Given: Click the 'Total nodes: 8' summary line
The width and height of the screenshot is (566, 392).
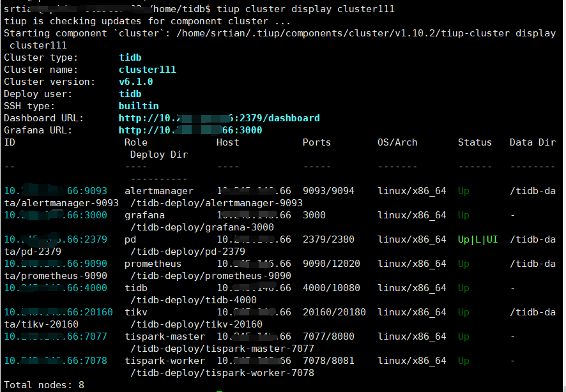Looking at the screenshot, I should pyautogui.click(x=44, y=385).
